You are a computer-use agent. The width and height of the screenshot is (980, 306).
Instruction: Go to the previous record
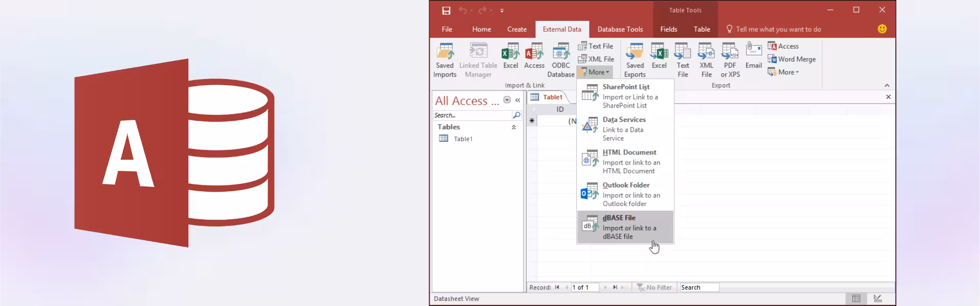pyautogui.click(x=566, y=287)
